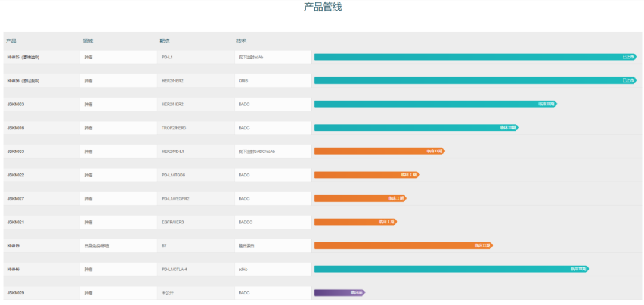Click KN046's teal 临床III期 progress bar

click(x=452, y=269)
